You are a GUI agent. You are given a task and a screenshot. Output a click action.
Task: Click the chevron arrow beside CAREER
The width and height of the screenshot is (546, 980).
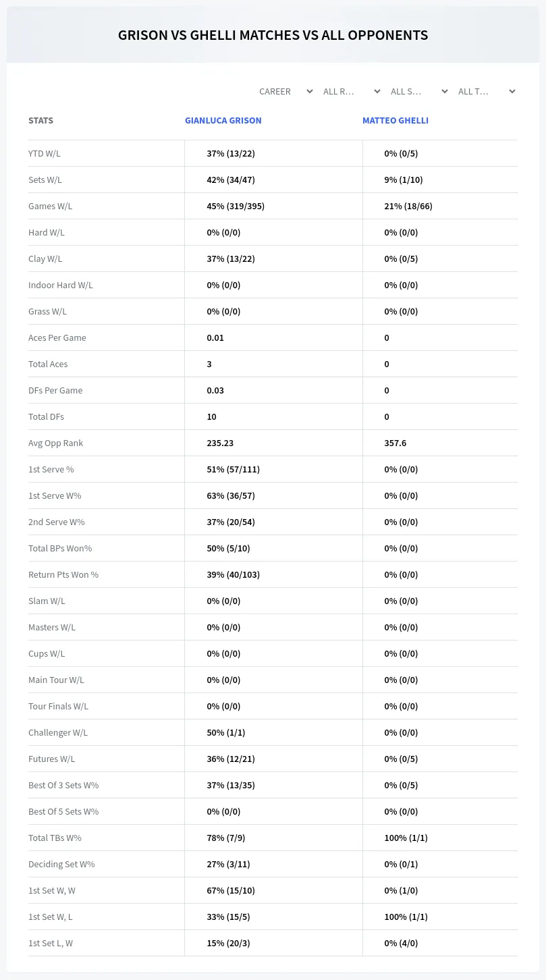pos(310,91)
